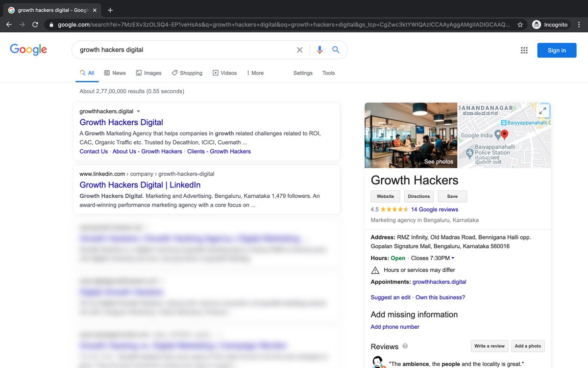
Task: Open the Contact Us sitelink
Action: pyautogui.click(x=94, y=152)
